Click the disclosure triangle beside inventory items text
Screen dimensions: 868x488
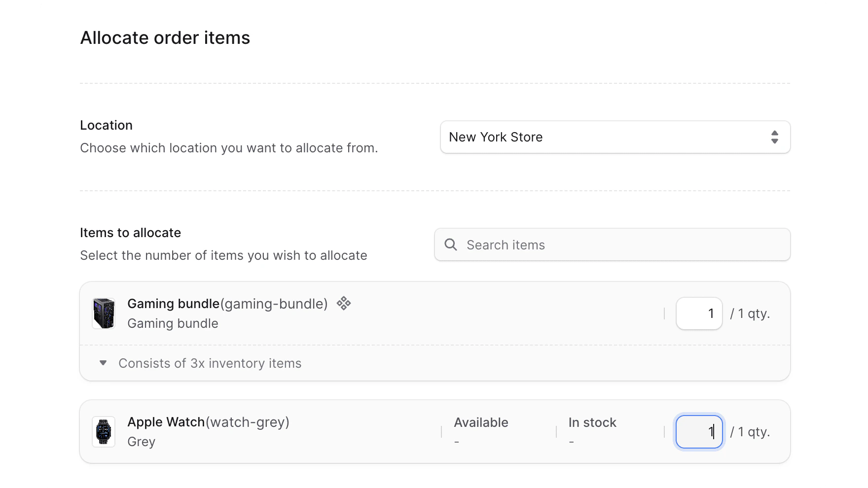tap(103, 363)
